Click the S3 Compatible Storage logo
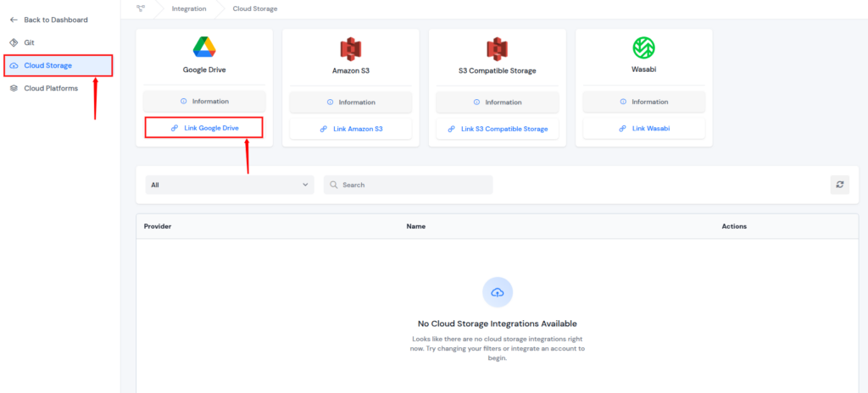 click(x=497, y=49)
